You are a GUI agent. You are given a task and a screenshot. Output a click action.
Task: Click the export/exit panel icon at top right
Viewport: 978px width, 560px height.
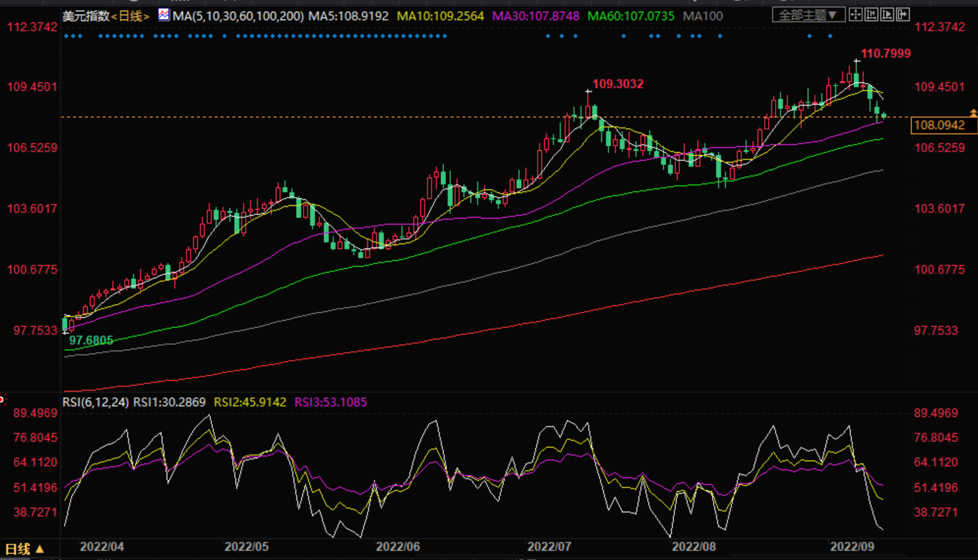pyautogui.click(x=903, y=14)
